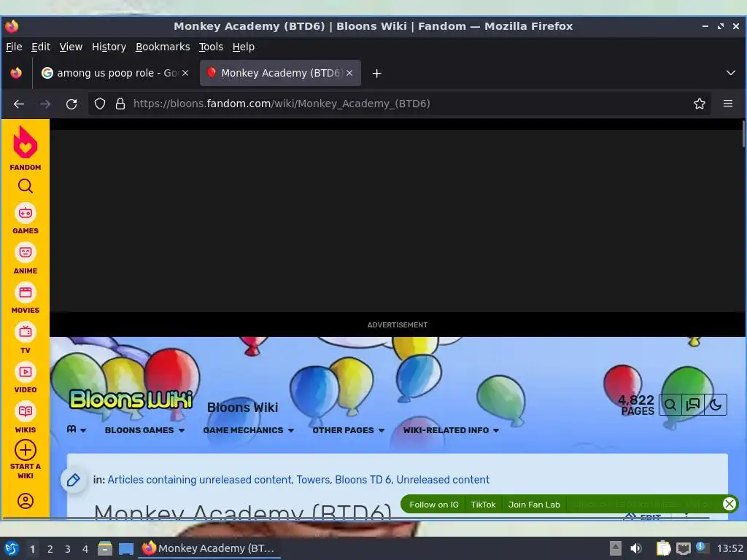
Task: Click the Start a Wiki plus icon
Action: (x=26, y=450)
